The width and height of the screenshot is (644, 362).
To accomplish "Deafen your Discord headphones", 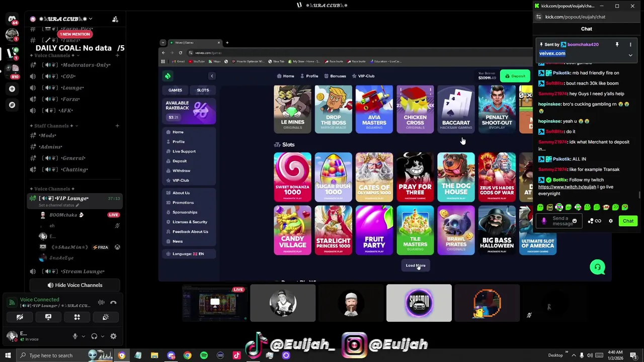I will 94,336.
